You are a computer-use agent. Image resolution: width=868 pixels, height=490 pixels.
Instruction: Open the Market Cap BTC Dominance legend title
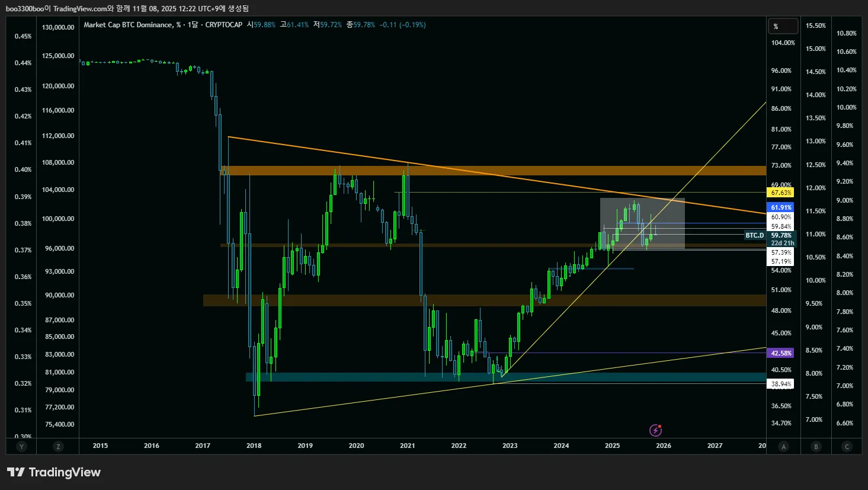(x=129, y=25)
